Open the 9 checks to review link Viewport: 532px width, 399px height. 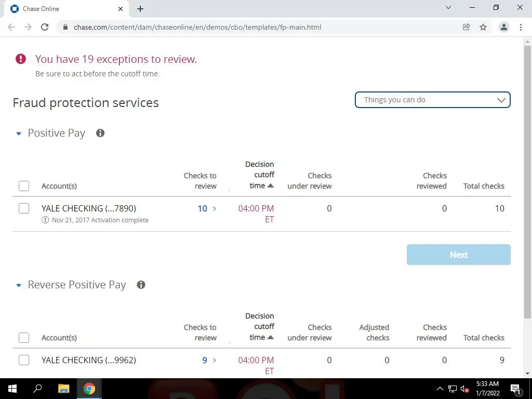click(209, 360)
